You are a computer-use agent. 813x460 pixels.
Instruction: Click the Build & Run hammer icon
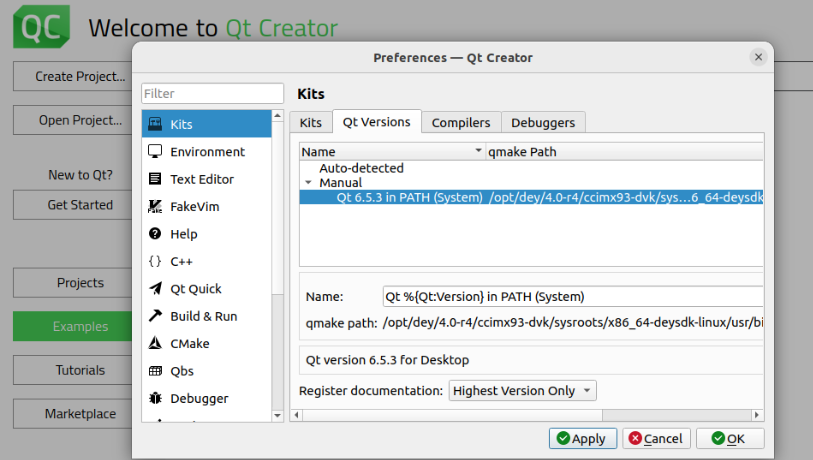(x=155, y=316)
